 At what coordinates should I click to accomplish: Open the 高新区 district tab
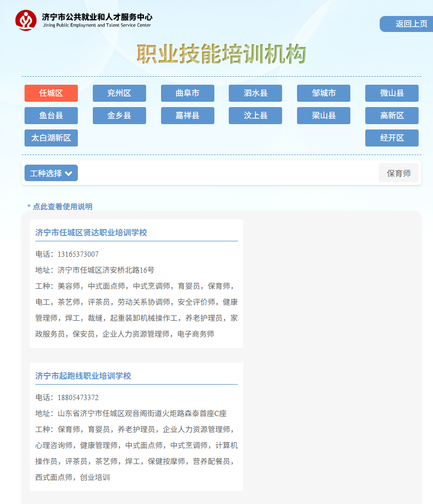tap(392, 116)
